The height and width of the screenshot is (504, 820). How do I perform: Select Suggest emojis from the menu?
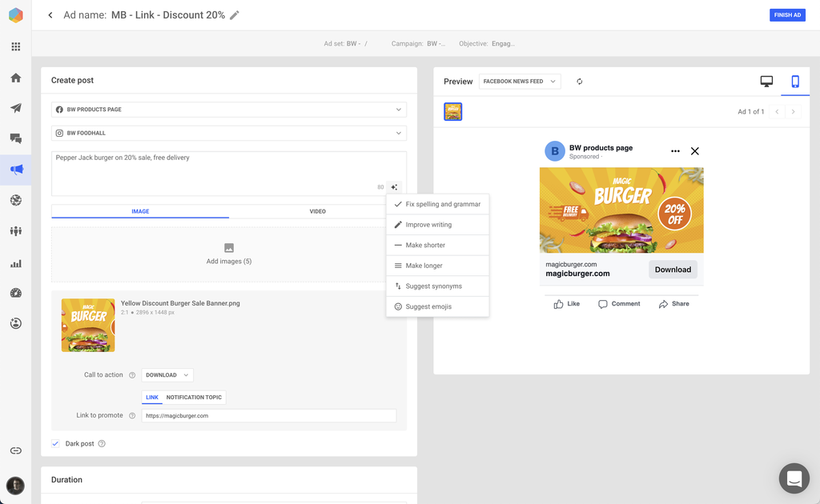click(x=428, y=306)
